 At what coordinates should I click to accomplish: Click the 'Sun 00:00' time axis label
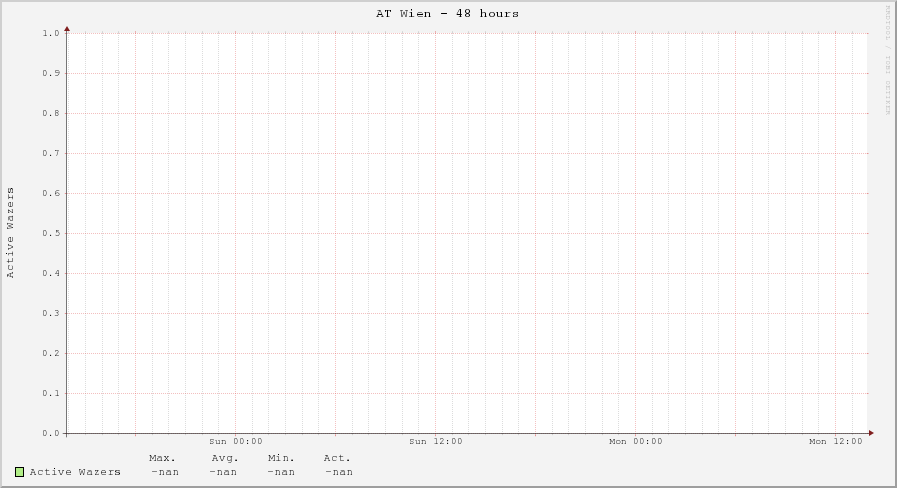pos(236,441)
